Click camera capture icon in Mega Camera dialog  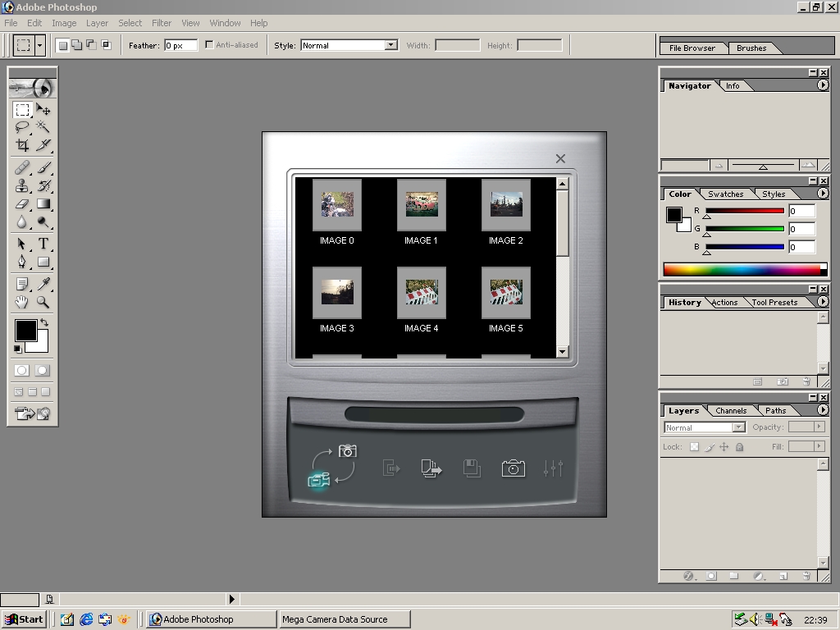[x=514, y=468]
